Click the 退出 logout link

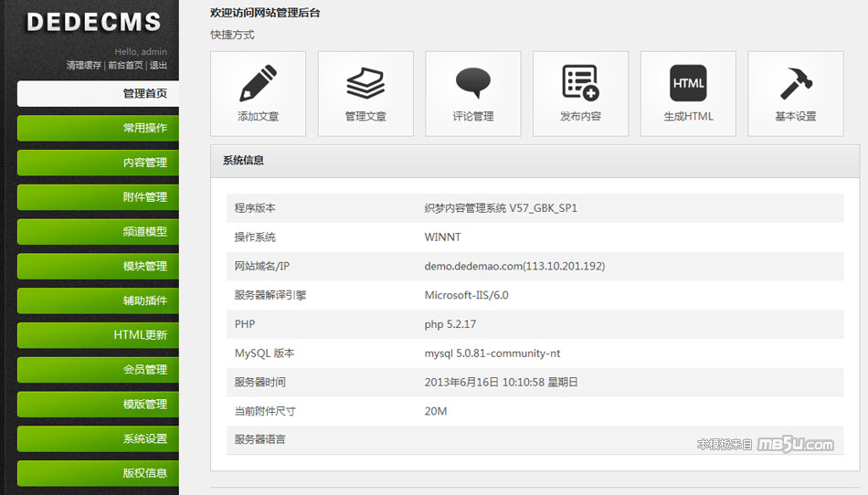[x=158, y=66]
